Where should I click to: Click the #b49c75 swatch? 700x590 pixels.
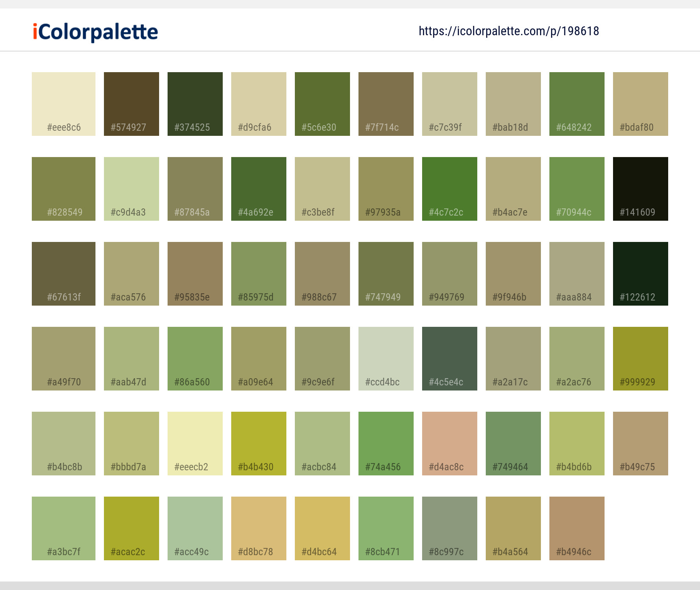point(641,444)
